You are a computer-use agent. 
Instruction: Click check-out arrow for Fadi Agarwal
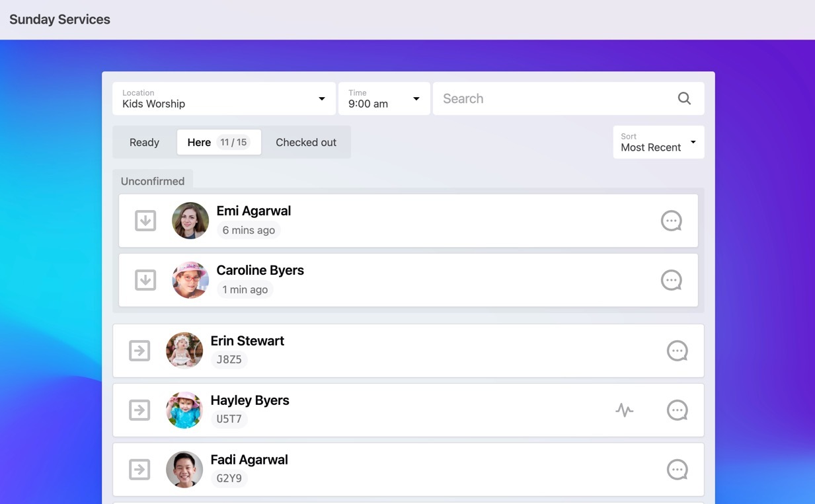click(139, 470)
